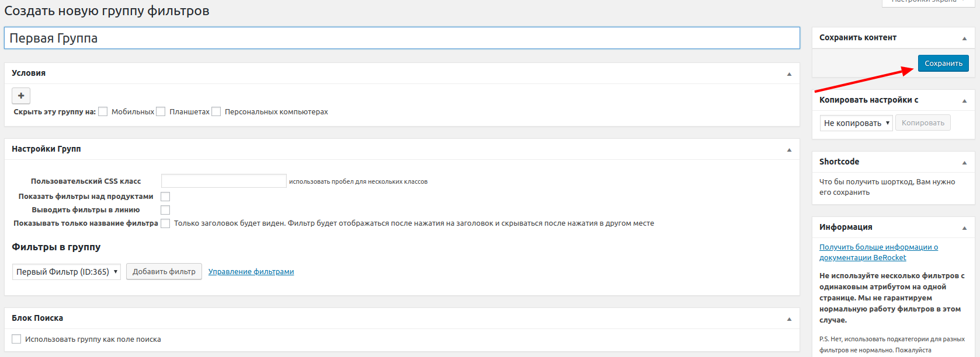Check the Планшетах checkbox
The image size is (980, 357).
[x=161, y=112]
